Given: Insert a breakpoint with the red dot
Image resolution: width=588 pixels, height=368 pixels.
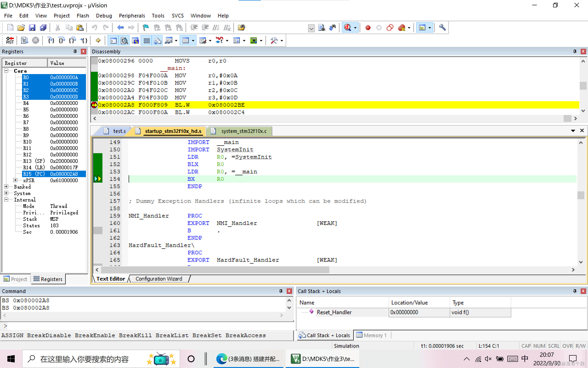Looking at the screenshot, I should pos(368,28).
